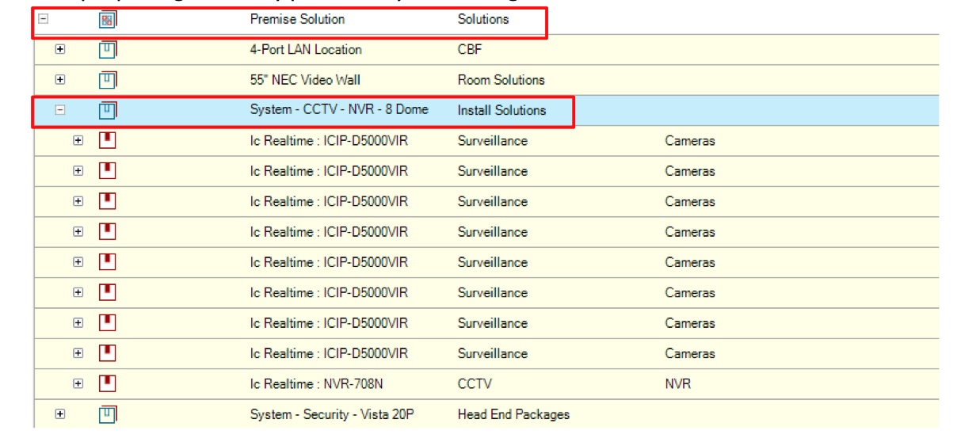Expand the Ic Realtime : NVR-708N row
The image size is (980, 438).
click(x=78, y=383)
